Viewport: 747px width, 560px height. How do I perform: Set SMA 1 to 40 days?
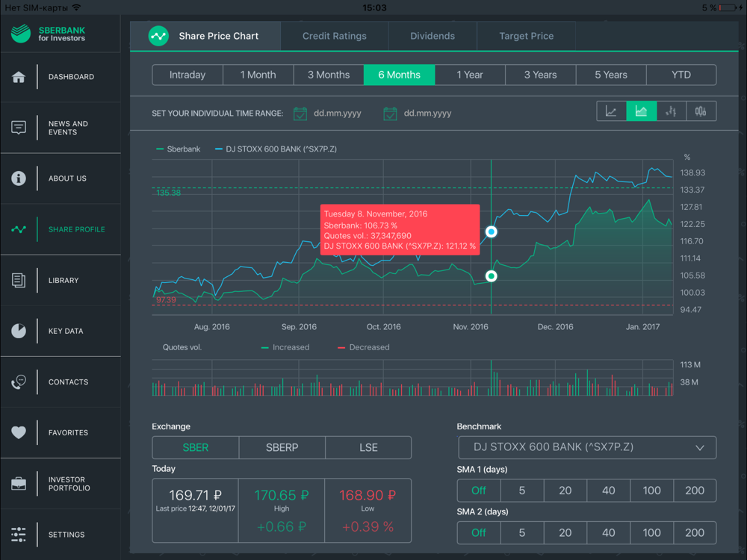pos(608,491)
